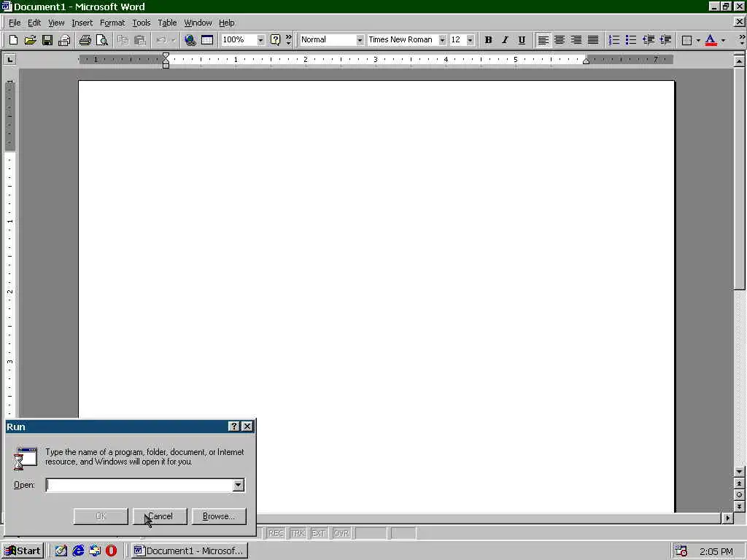Screen dimensions: 747x560
Task: Print the document using the printer icon
Action: click(85, 40)
